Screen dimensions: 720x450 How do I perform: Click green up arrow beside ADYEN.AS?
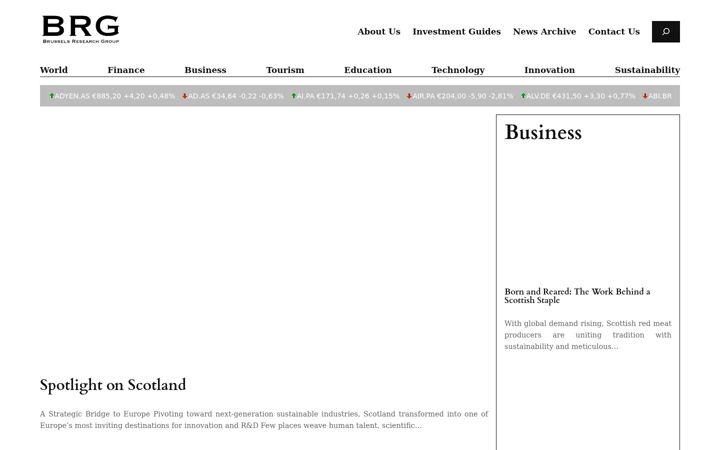pyautogui.click(x=51, y=96)
